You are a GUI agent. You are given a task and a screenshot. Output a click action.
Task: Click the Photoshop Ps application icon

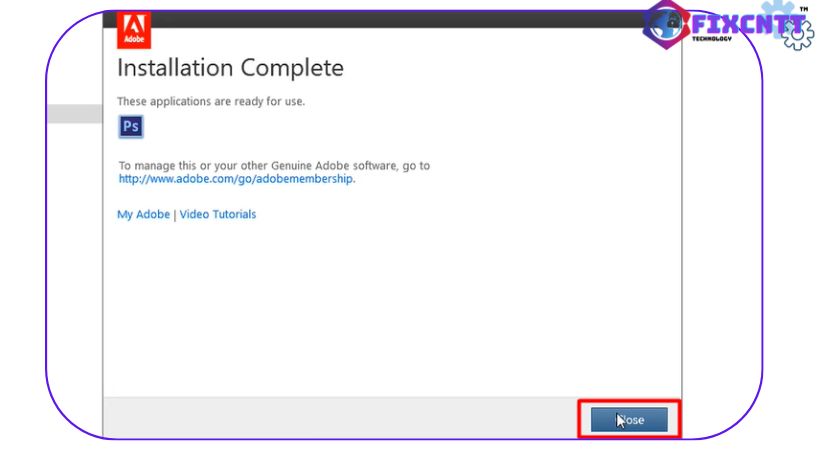coord(131,127)
